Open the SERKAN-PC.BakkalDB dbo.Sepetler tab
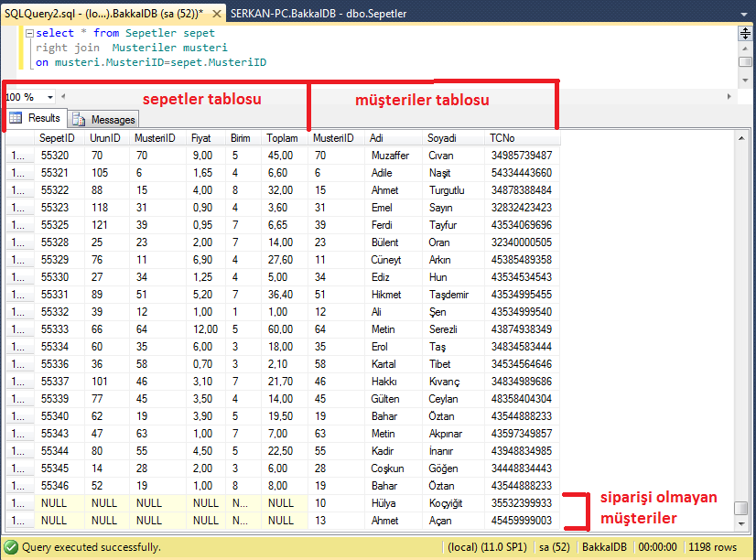 (x=319, y=14)
